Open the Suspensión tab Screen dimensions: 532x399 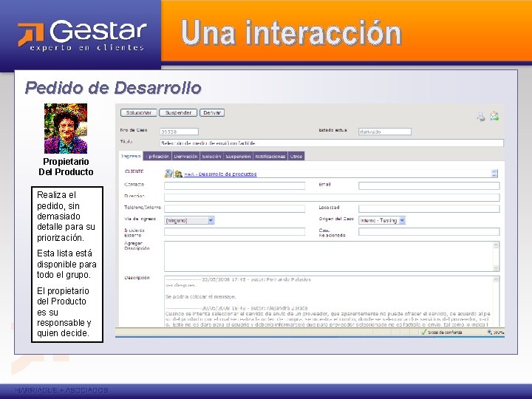click(238, 157)
